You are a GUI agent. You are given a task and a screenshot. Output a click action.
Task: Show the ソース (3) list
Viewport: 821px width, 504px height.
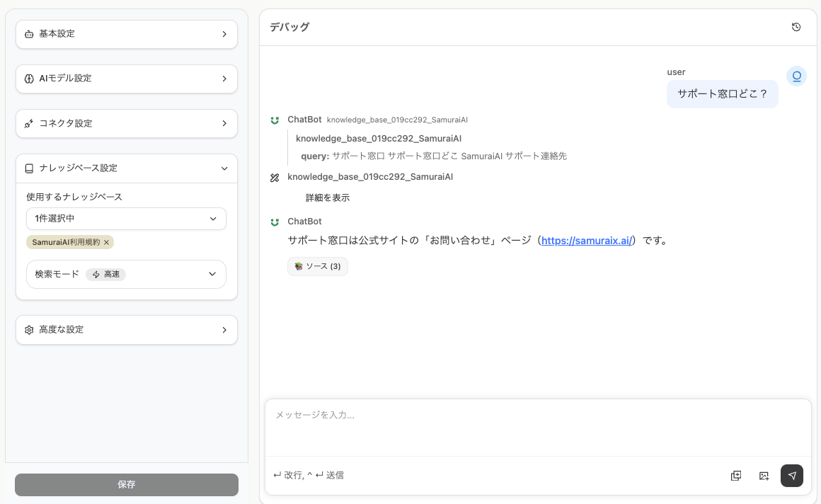pos(318,266)
